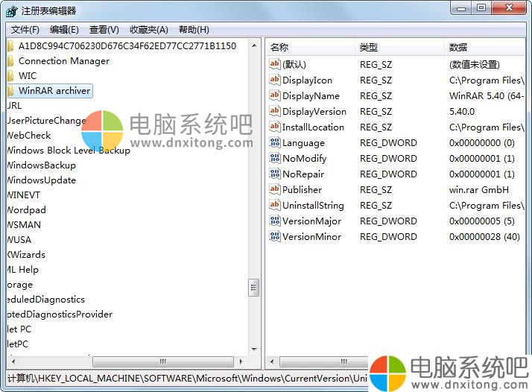Click the string icon beside DisplayIcon

[x=274, y=80]
